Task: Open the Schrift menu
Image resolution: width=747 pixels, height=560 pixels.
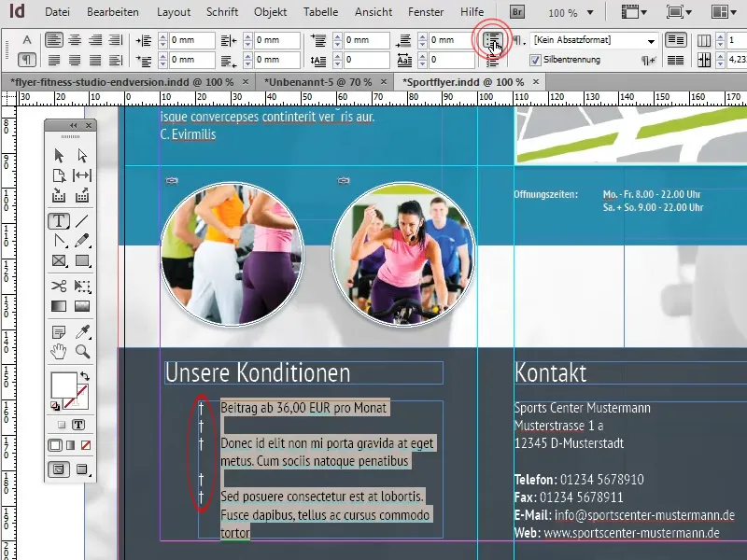Action: pyautogui.click(x=222, y=12)
